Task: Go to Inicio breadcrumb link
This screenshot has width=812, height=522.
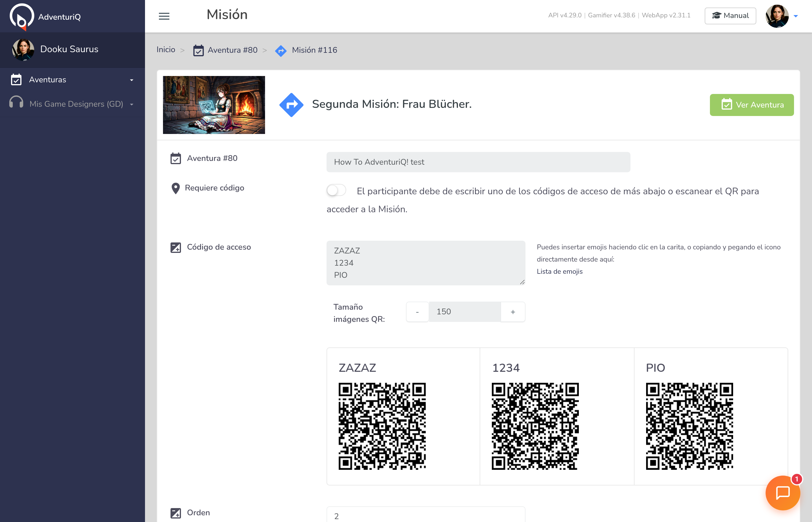Action: click(166, 50)
